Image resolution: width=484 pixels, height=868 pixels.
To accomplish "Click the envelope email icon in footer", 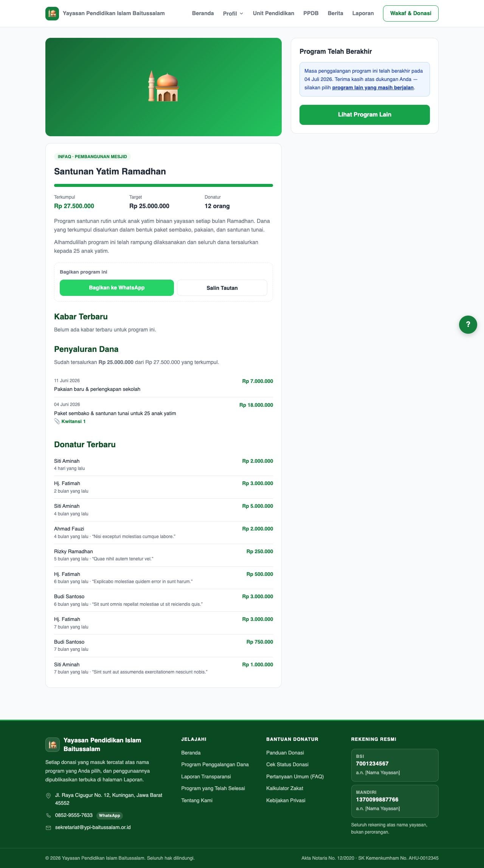I will coord(48,828).
